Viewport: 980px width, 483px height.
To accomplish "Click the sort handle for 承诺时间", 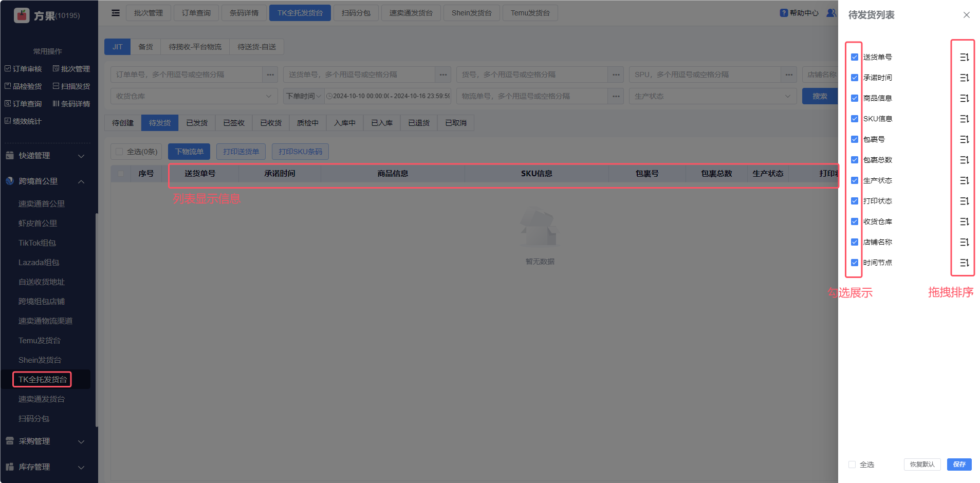I will tap(965, 78).
